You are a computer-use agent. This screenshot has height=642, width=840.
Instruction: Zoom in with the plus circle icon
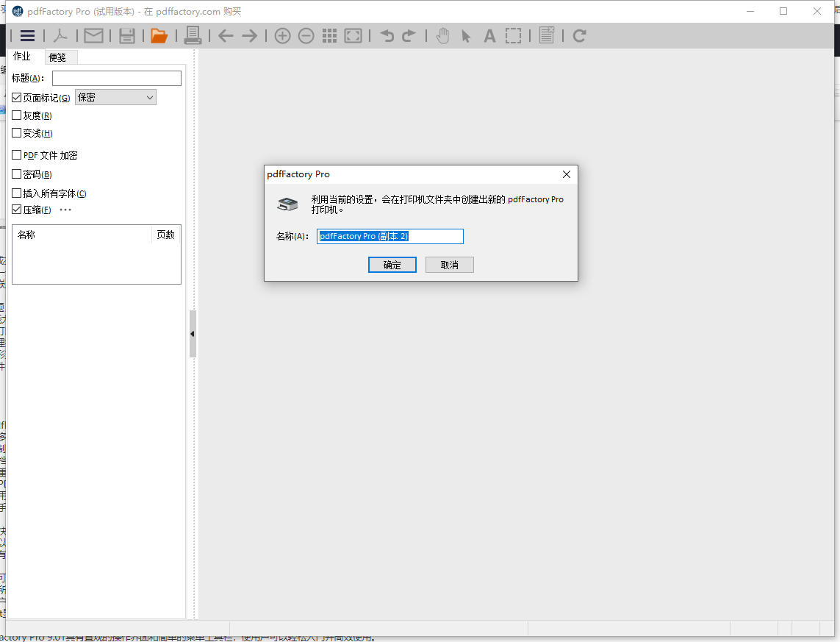coord(282,35)
